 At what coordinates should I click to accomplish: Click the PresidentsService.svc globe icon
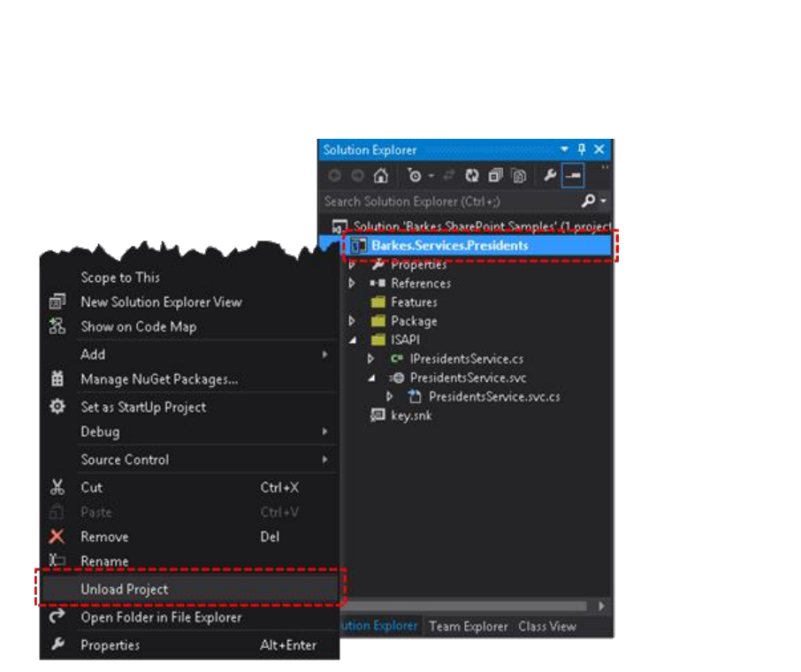click(x=396, y=378)
